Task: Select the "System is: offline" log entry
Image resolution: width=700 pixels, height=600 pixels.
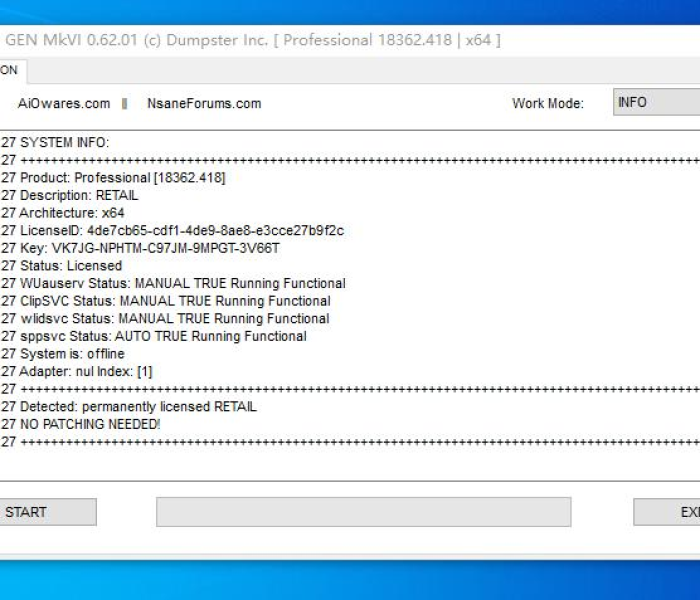Action: pos(72,354)
